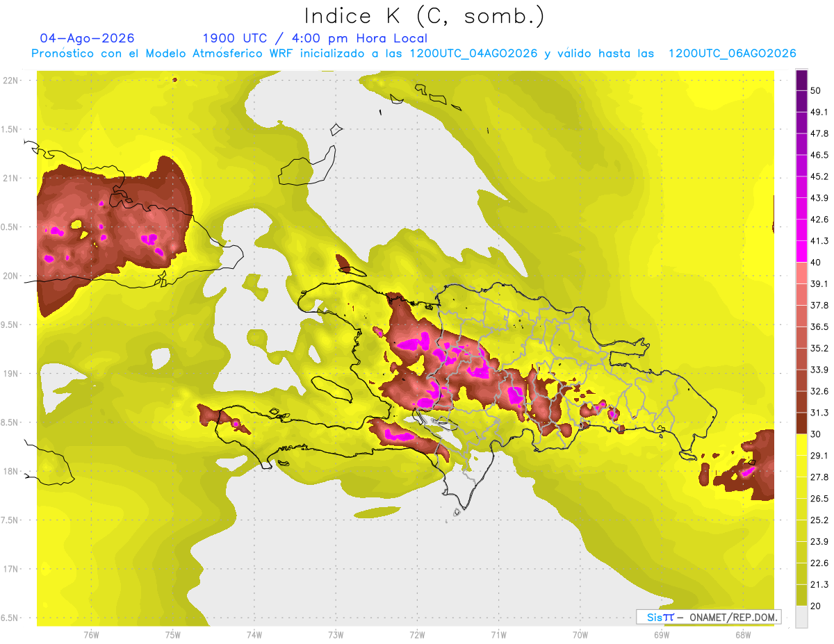Click the 69W longitude axis label
Screen dimensions: 834x644
[662, 635]
